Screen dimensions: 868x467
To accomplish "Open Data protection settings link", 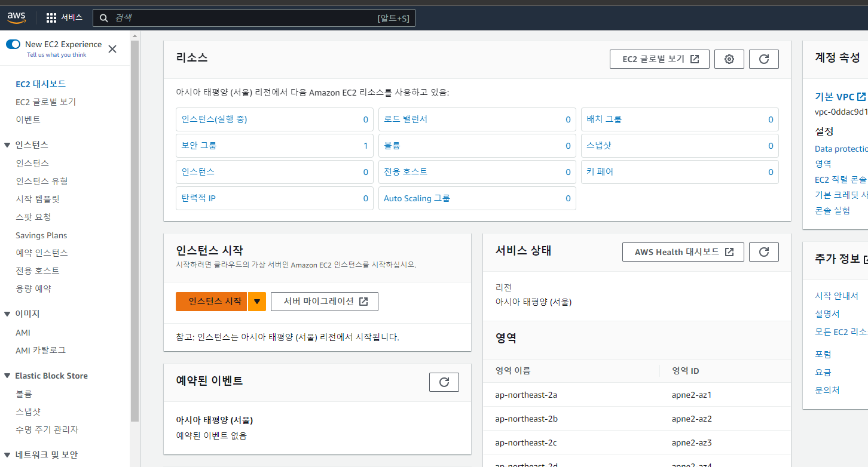I will (x=841, y=149).
